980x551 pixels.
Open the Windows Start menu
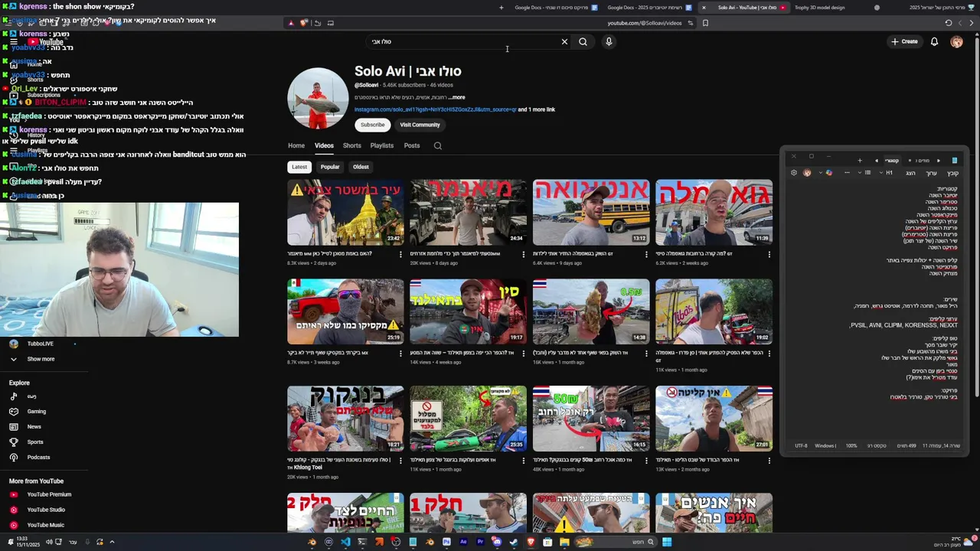[667, 542]
